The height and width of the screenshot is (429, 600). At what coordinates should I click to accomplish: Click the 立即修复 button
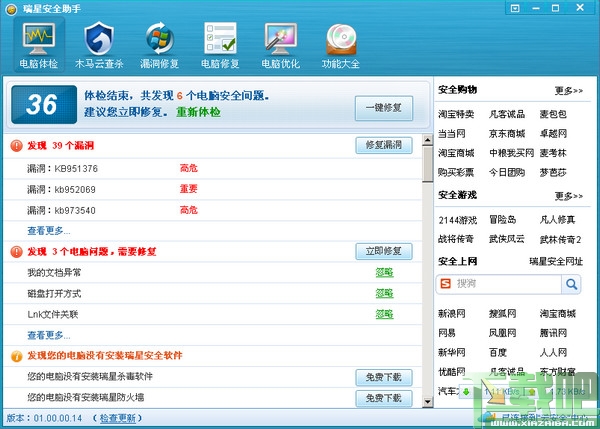(x=384, y=251)
